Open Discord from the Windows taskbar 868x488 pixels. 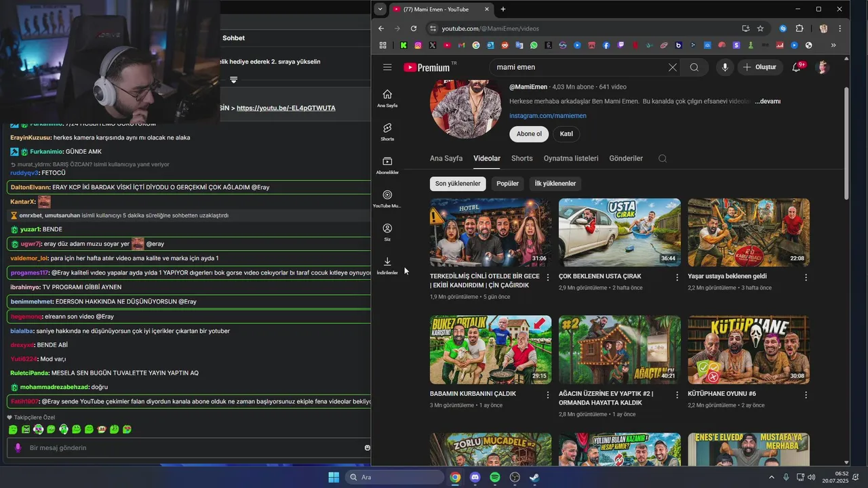475,477
